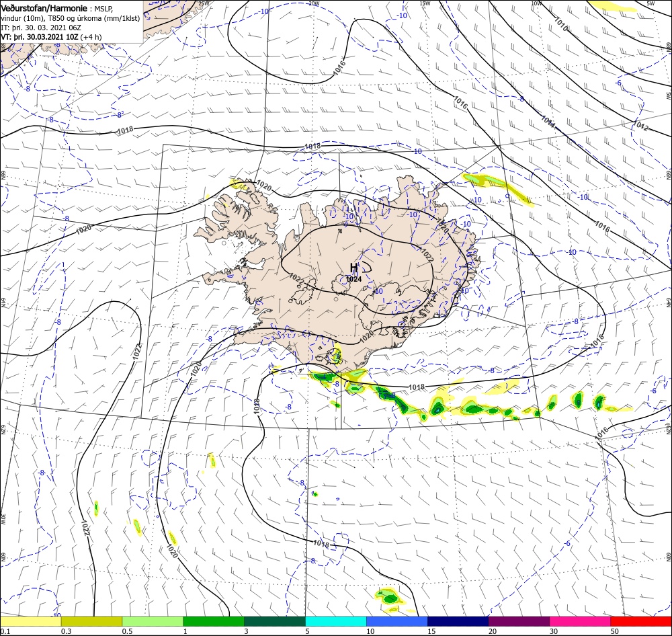Click the 15W longitude label
This screenshot has width=672, height=636.
point(425,3)
